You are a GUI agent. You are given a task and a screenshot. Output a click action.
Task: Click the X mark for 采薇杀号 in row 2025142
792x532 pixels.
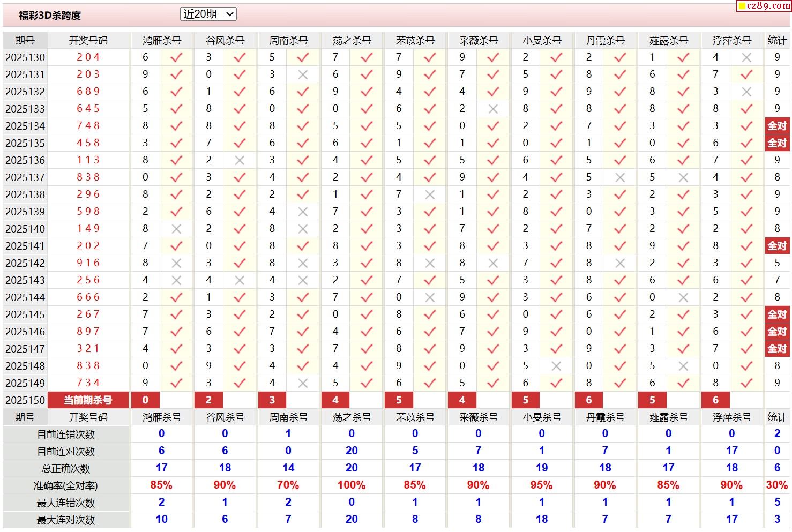(493, 263)
